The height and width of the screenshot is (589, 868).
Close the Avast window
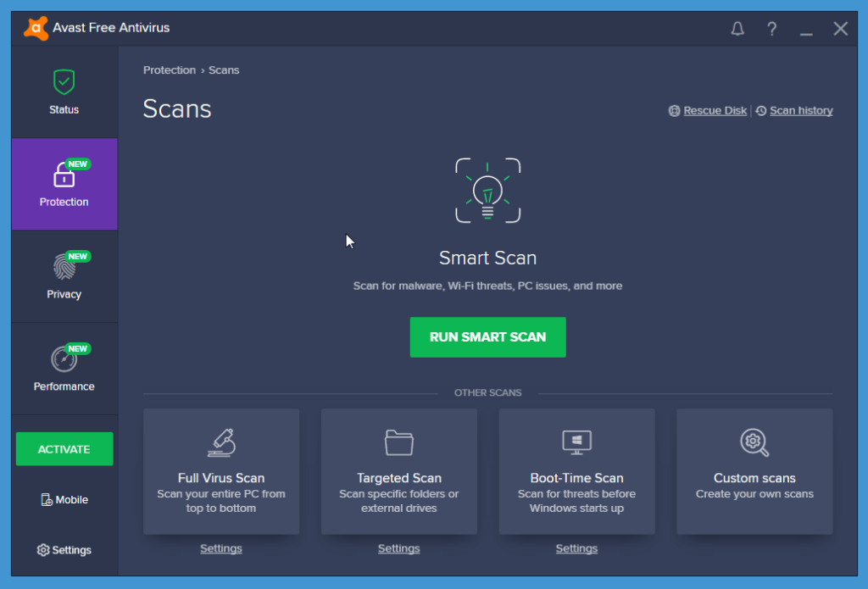click(x=840, y=28)
